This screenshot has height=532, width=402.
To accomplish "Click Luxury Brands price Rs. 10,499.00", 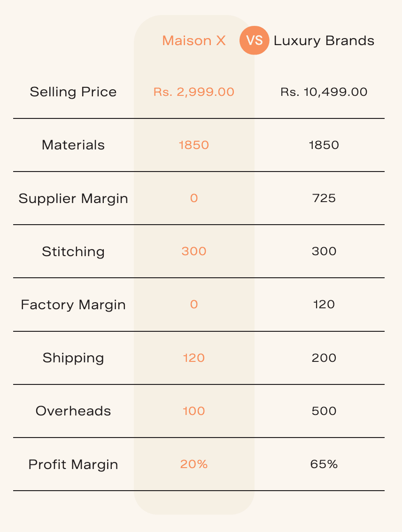I will click(324, 92).
